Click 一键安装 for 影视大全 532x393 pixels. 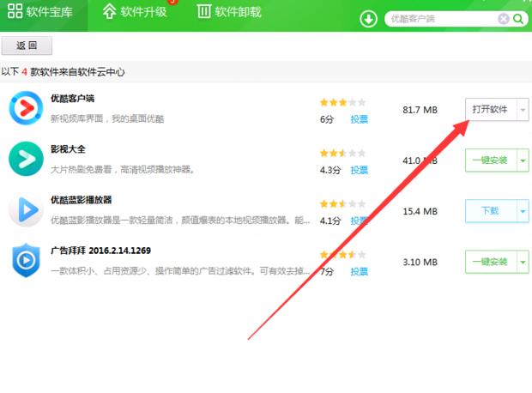491,160
